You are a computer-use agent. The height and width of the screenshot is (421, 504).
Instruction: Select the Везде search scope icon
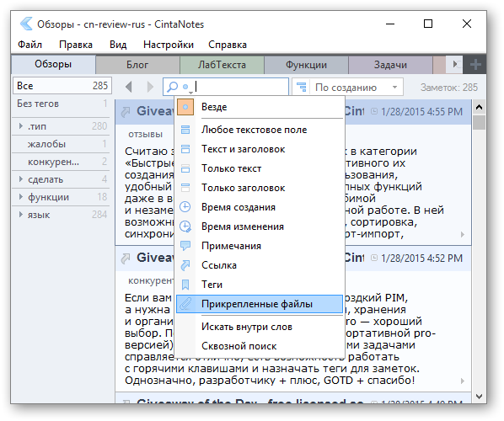pos(185,107)
